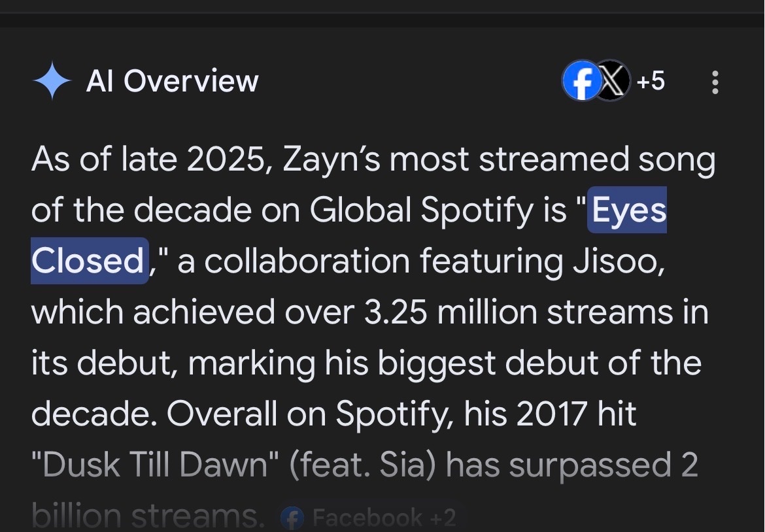
Task: Click the highlighted word "Eyes"
Action: [x=629, y=210]
